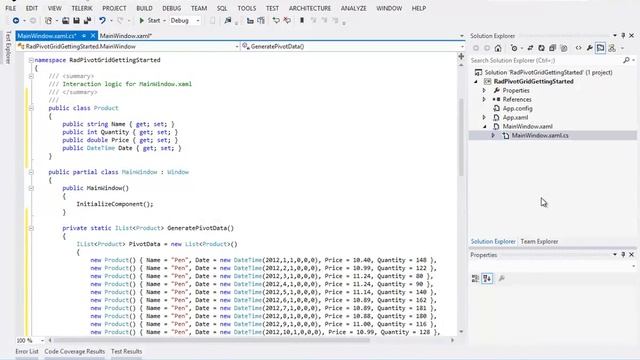Image resolution: width=640 pixels, height=360 pixels.
Task: Click the Pending Changes Filter icon
Action: point(514,48)
